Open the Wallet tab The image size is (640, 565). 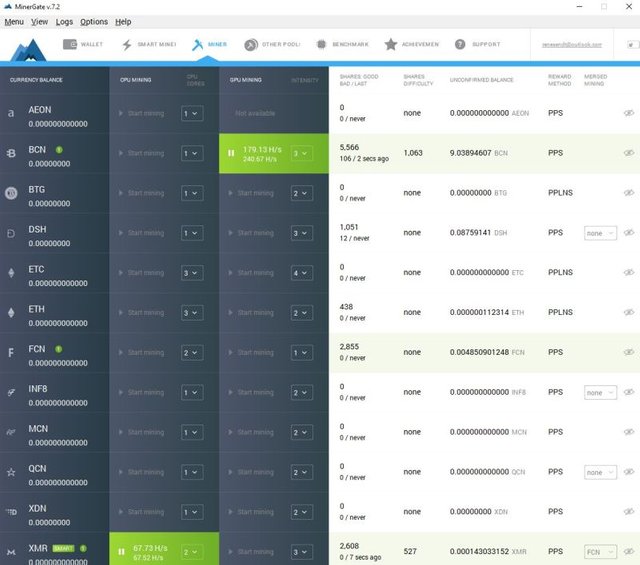[82, 44]
